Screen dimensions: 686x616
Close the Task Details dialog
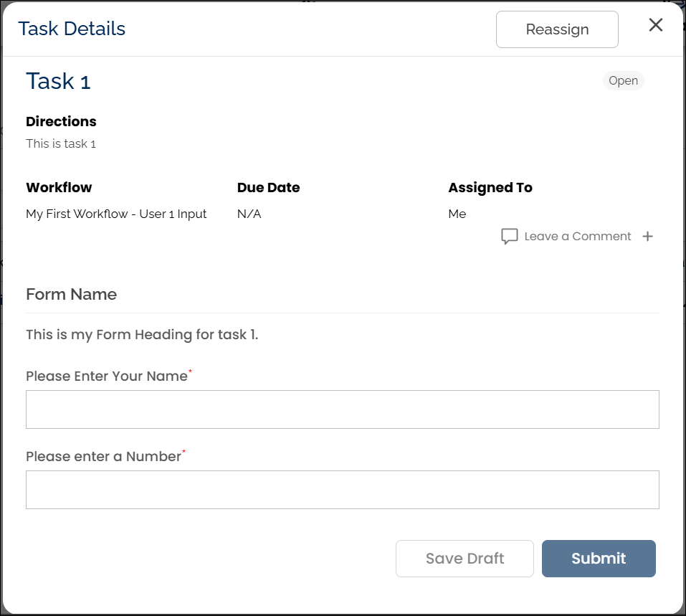click(x=655, y=25)
